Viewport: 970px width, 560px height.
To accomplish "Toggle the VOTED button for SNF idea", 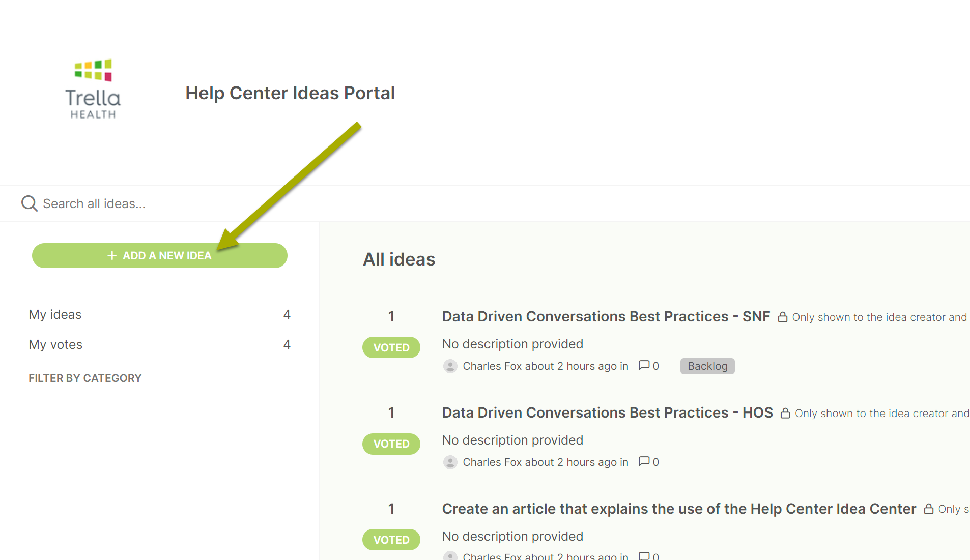I will pyautogui.click(x=391, y=347).
